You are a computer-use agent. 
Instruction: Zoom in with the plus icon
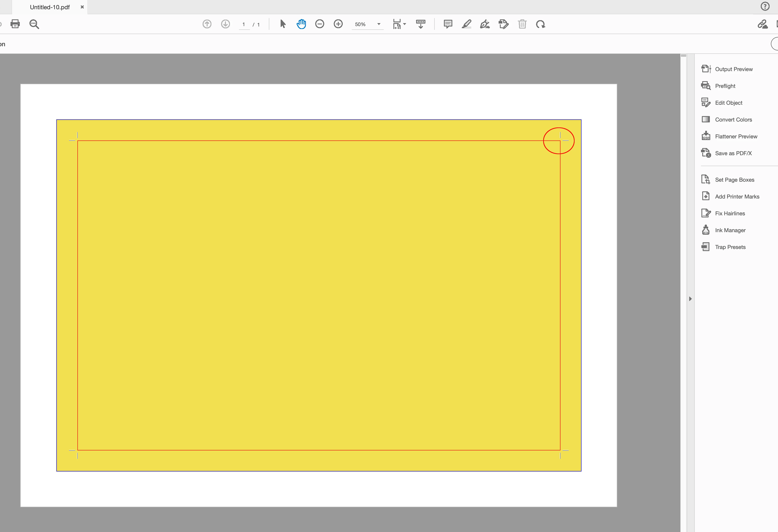tap(338, 24)
